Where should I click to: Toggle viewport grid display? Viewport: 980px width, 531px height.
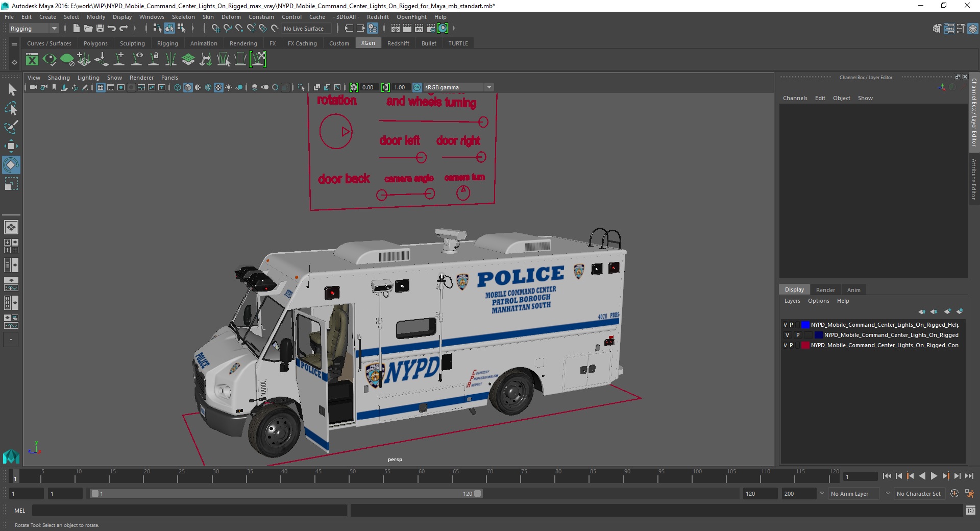[101, 87]
